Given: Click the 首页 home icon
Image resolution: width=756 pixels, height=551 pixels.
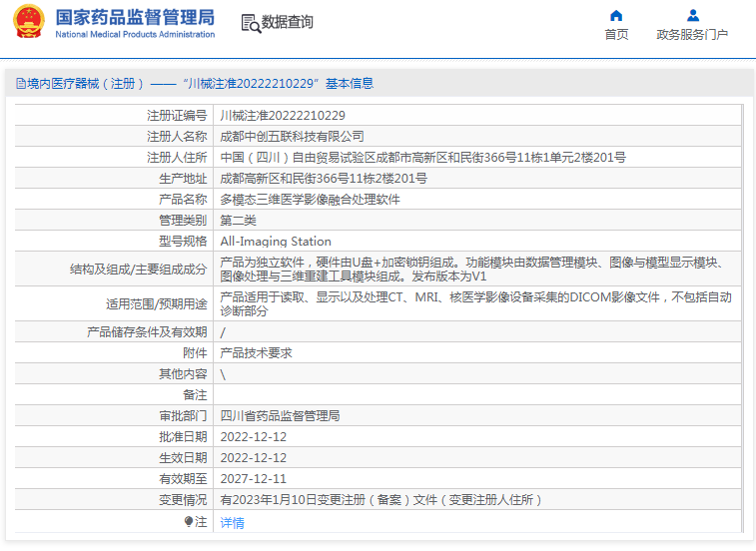Looking at the screenshot, I should (x=616, y=16).
